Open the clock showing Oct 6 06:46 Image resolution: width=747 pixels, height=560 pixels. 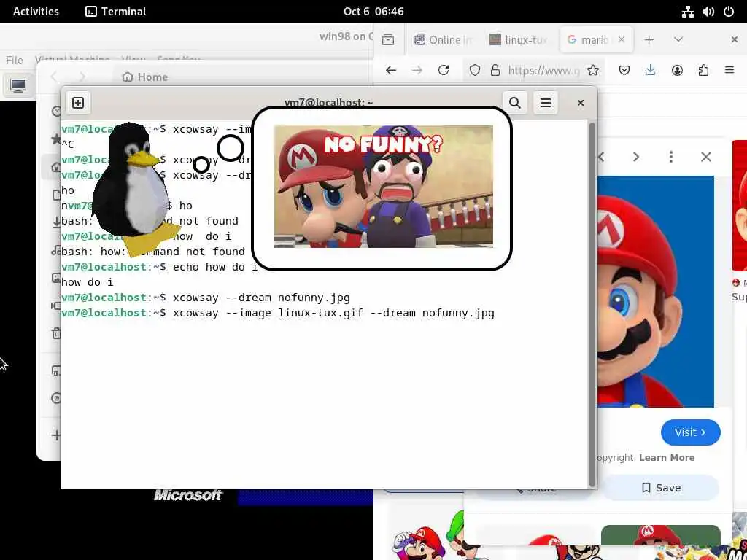tap(373, 12)
